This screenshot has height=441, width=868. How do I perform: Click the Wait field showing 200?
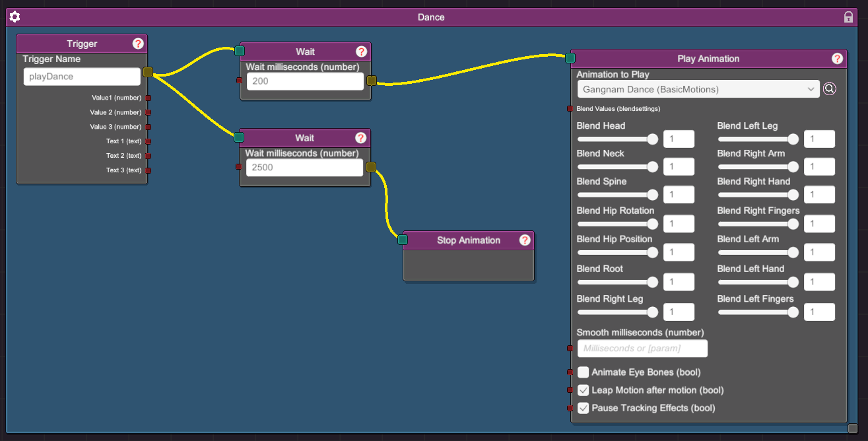tap(306, 81)
